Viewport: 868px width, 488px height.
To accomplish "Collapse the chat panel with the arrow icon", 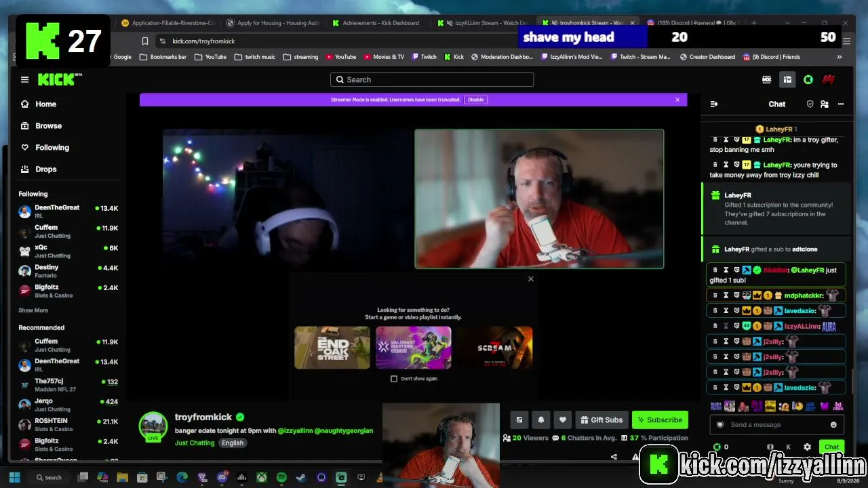I will point(713,104).
